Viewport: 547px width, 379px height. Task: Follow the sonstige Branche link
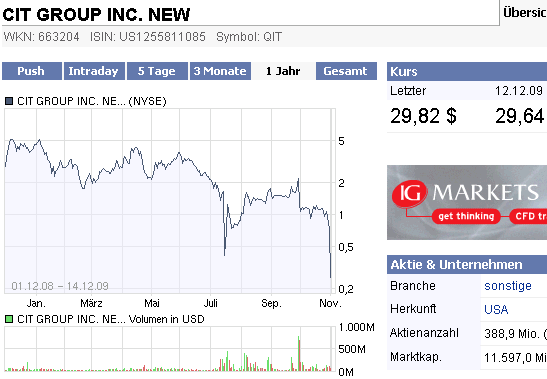[508, 286]
